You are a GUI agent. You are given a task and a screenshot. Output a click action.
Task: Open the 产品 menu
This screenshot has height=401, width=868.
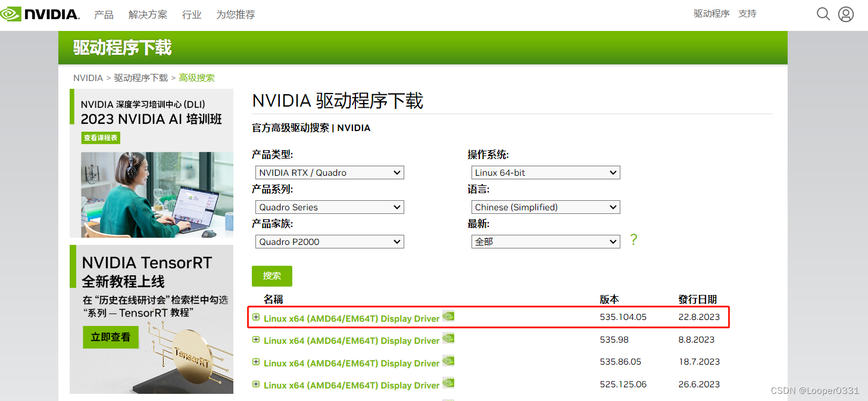[x=104, y=14]
